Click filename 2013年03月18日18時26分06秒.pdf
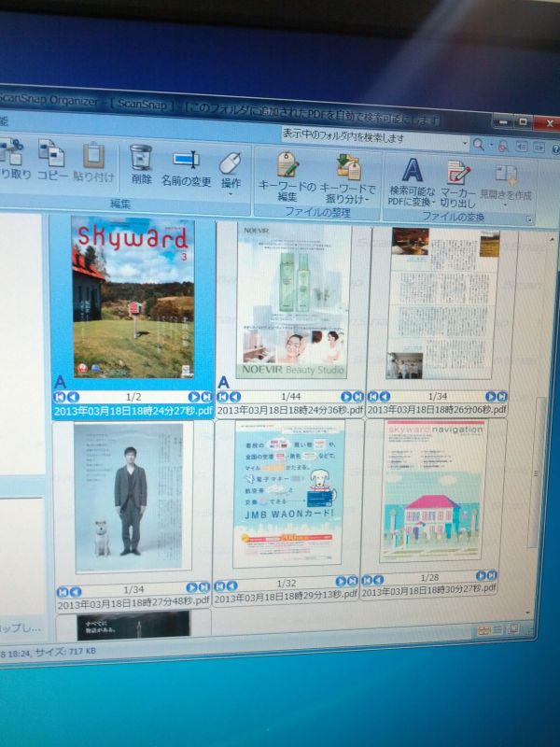This screenshot has width=560, height=747. tap(437, 409)
